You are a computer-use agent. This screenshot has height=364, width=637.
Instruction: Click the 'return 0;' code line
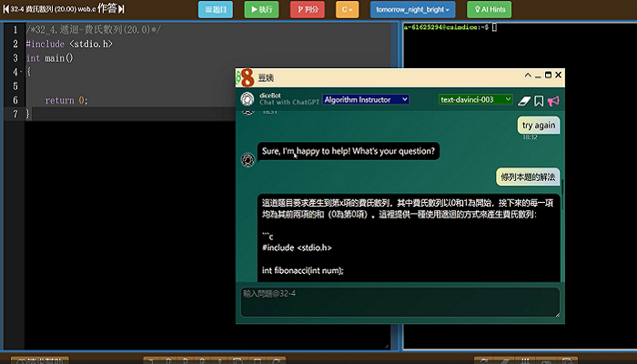(x=66, y=100)
